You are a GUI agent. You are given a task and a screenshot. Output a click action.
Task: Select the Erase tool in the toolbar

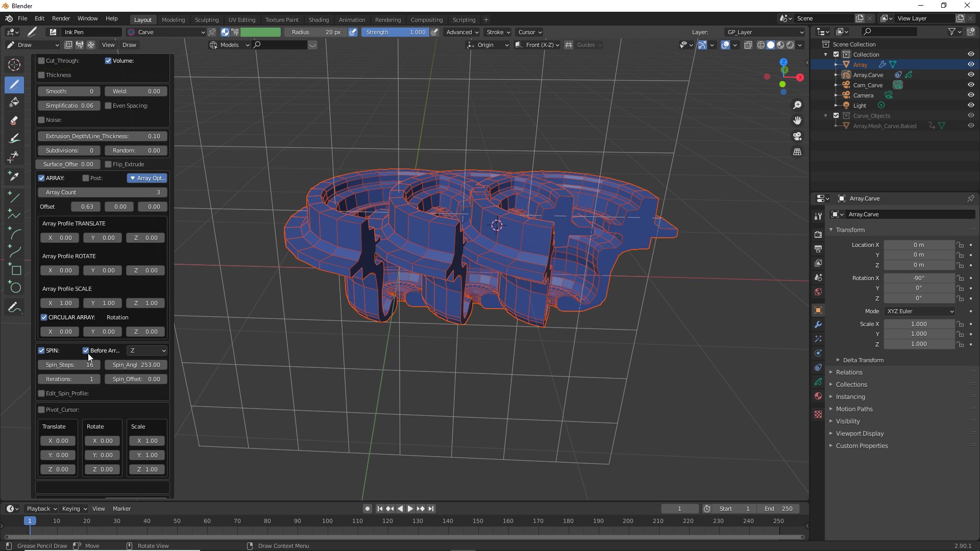[x=14, y=121]
